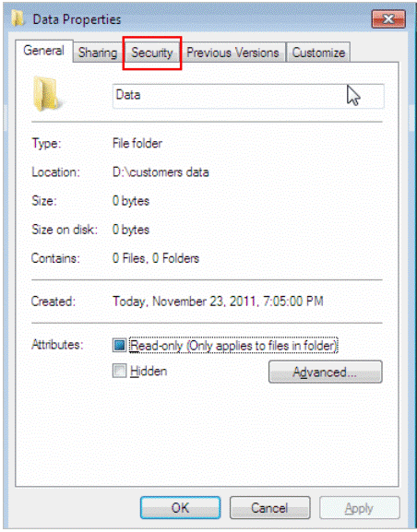
Task: Open the Advanced attributes dialog
Action: coord(326,372)
